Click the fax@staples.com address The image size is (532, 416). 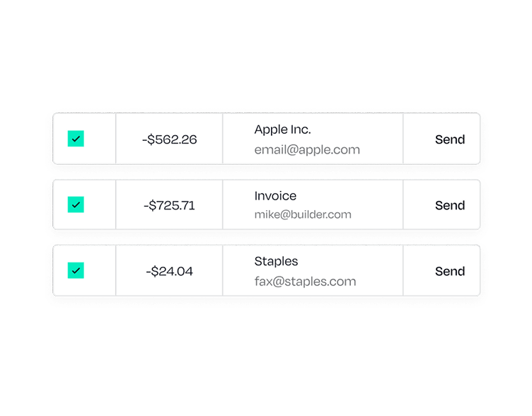point(305,282)
